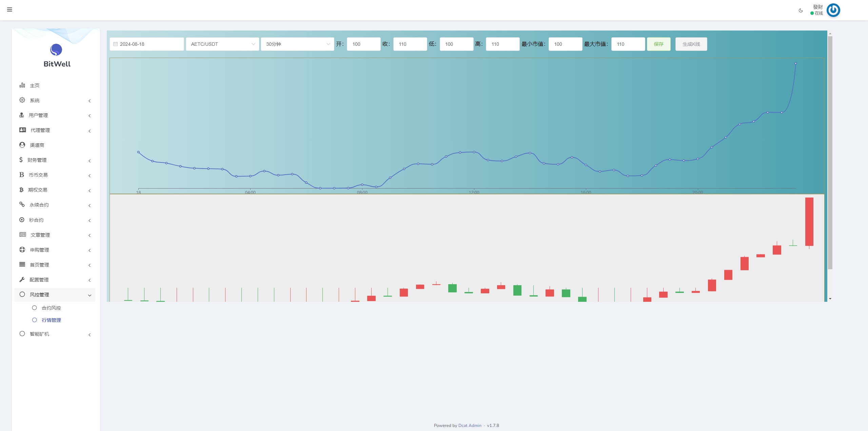This screenshot has height=431, width=868.
Task: Click the 配置管理 wrench icon
Action: tap(22, 279)
